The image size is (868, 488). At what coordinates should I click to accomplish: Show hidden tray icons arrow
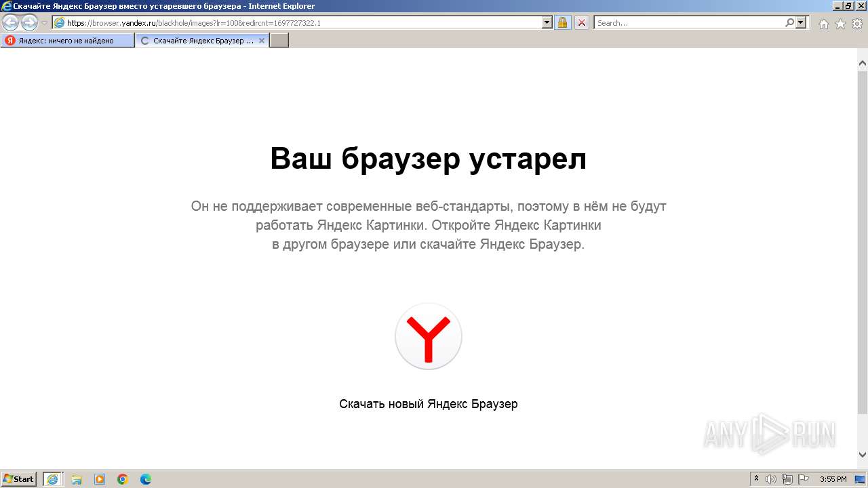757,479
